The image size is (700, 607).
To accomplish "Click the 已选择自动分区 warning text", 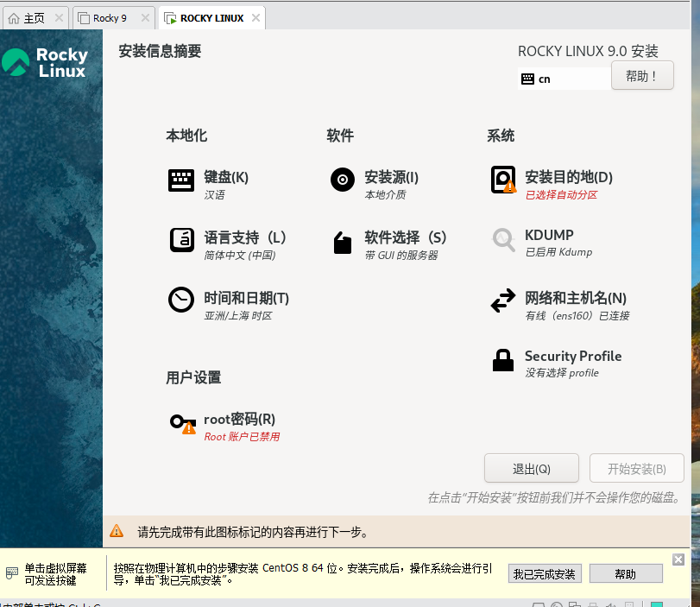I will 561,195.
